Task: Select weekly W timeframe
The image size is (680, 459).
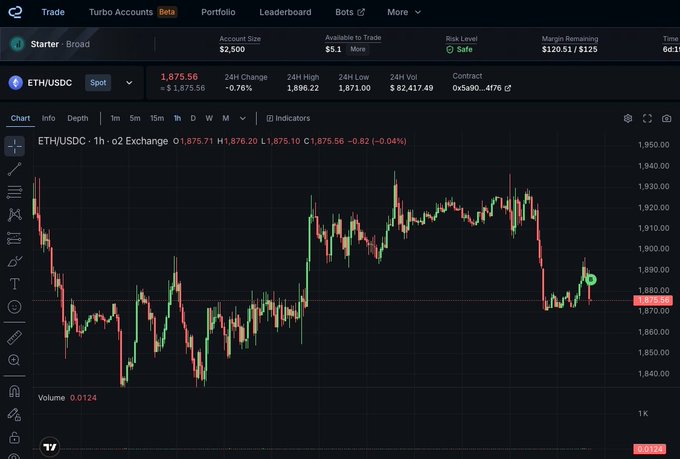Action: point(209,118)
